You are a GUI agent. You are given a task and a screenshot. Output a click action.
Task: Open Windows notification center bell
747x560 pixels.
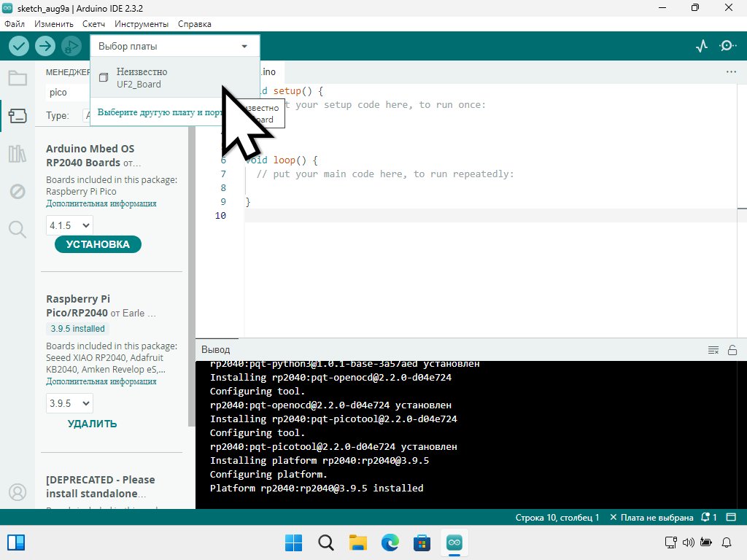pos(727,542)
